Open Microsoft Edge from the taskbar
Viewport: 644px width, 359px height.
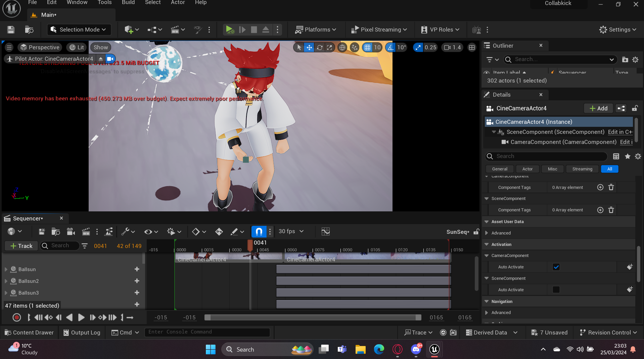pyautogui.click(x=379, y=350)
